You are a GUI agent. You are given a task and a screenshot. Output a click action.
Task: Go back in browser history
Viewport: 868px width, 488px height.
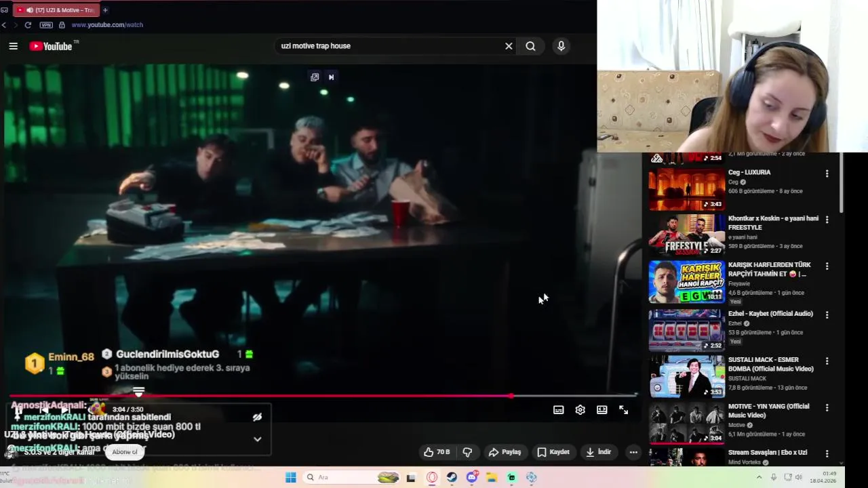pyautogui.click(x=4, y=25)
